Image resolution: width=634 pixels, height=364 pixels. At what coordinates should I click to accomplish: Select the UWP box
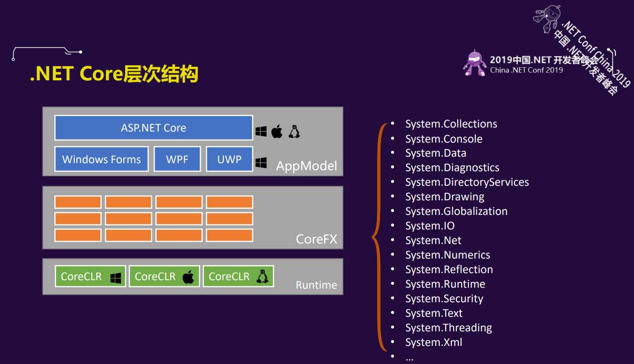(x=229, y=159)
